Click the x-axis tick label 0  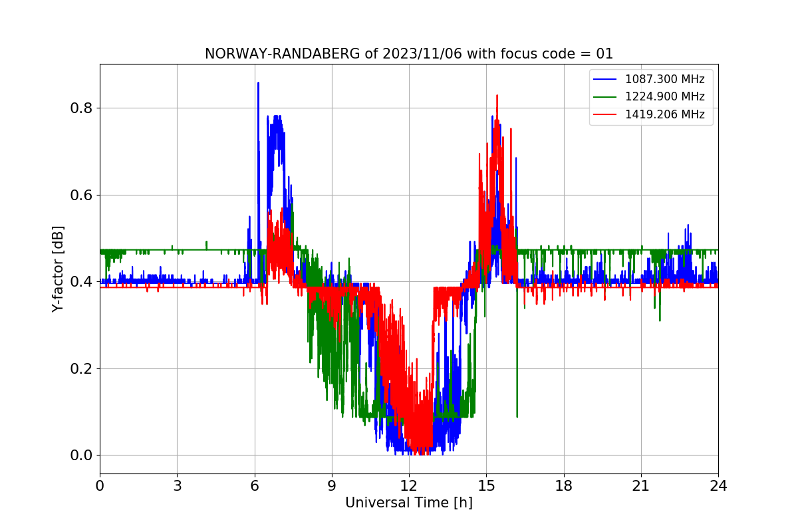pos(100,485)
